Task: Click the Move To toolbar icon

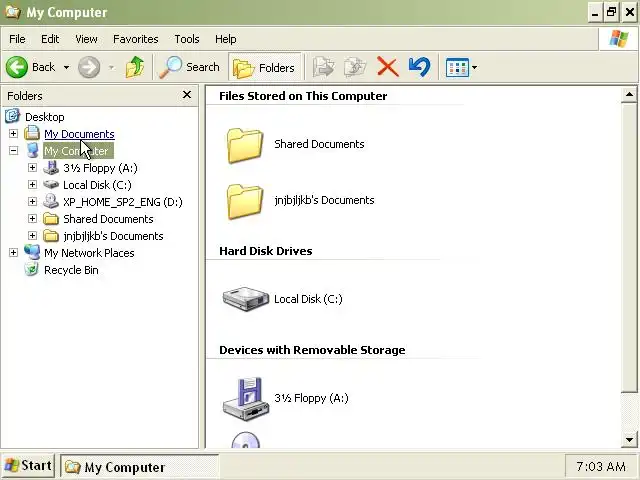Action: click(x=323, y=67)
